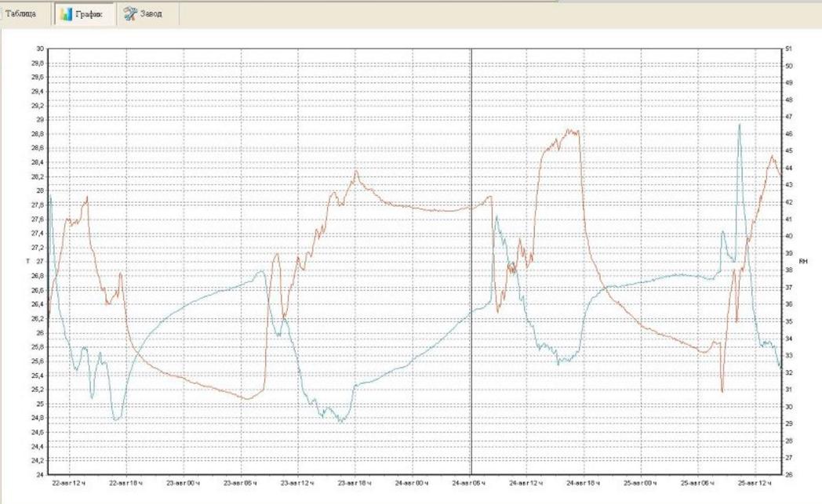
Task: Click the deepest orange dip near 25-авг 06 ч
Action: [x=722, y=390]
